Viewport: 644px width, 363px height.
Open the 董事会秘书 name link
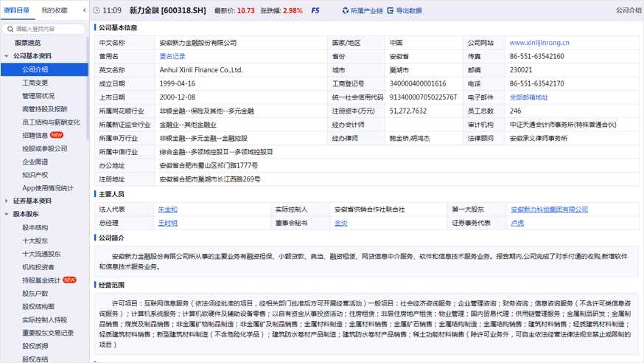click(341, 223)
